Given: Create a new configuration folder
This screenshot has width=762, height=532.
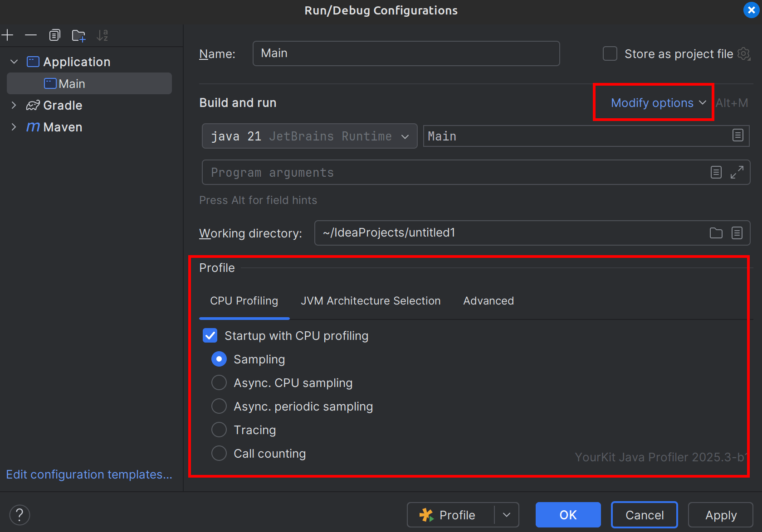Looking at the screenshot, I should pyautogui.click(x=78, y=35).
